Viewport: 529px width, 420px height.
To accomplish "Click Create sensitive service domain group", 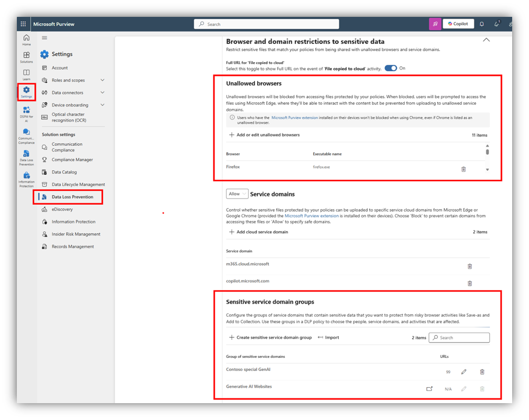I will click(x=271, y=337).
